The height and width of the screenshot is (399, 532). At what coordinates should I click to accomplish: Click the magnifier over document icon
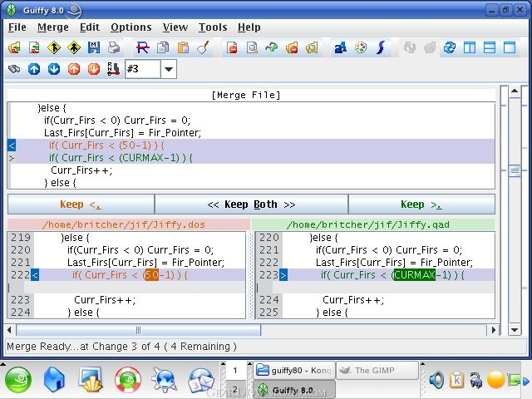coord(252,47)
